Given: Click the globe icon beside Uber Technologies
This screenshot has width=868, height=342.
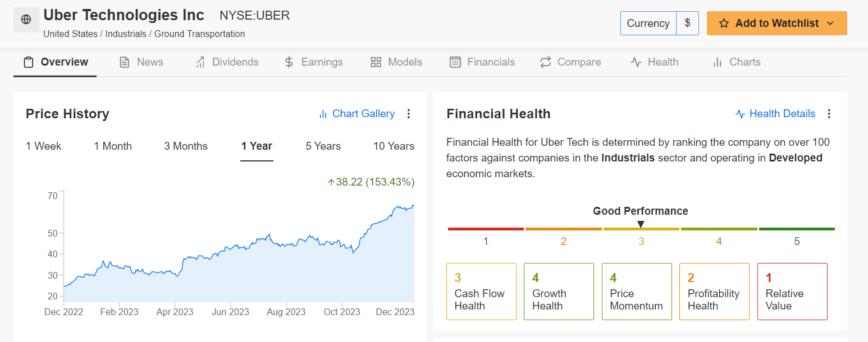Looking at the screenshot, I should point(26,20).
